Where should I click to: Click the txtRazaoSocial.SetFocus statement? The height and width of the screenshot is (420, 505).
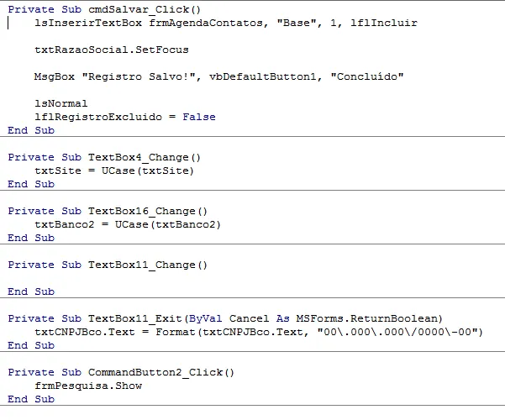[112, 50]
